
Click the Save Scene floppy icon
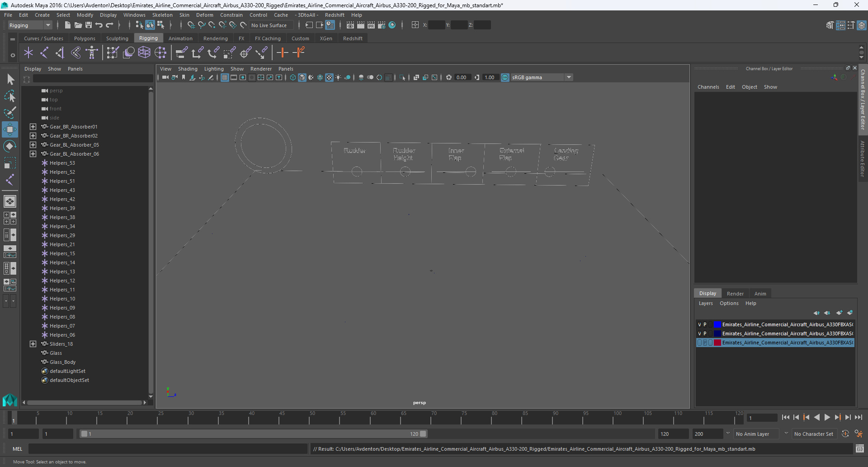[89, 25]
